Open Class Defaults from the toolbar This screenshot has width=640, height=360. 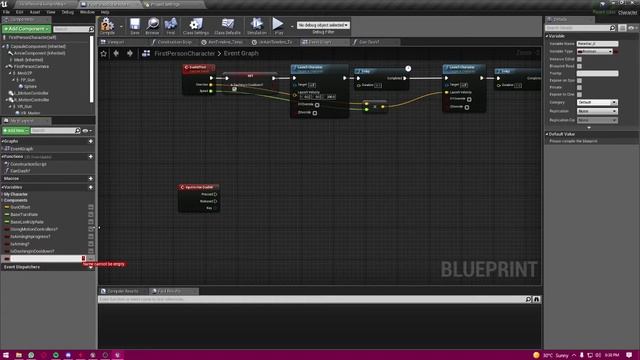227,26
